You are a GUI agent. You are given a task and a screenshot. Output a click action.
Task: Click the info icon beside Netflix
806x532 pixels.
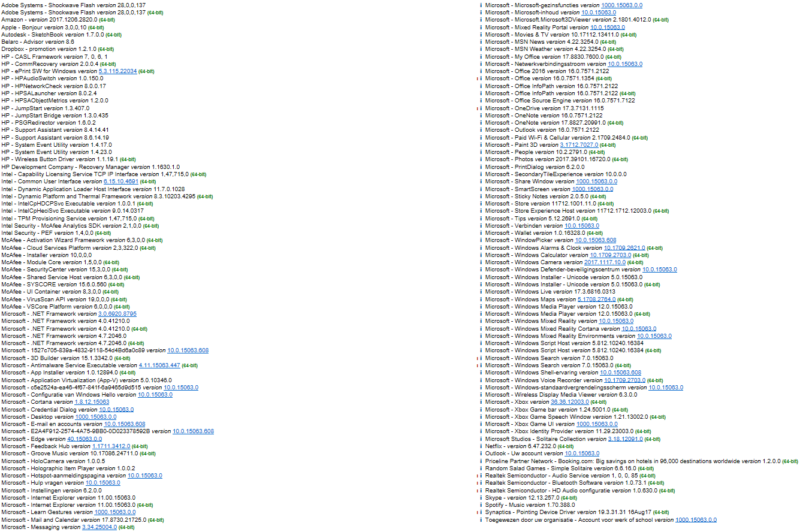[x=481, y=446]
